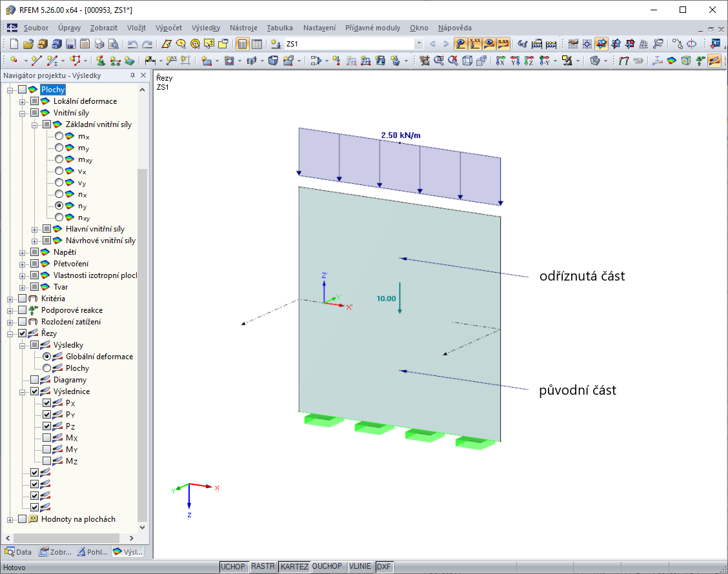
Task: Check the Podporové reakce checkbox
Action: tap(23, 310)
